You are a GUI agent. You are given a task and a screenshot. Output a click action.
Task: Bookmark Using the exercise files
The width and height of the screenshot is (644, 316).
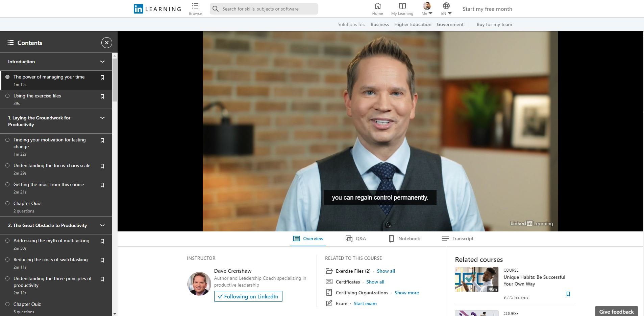[102, 96]
